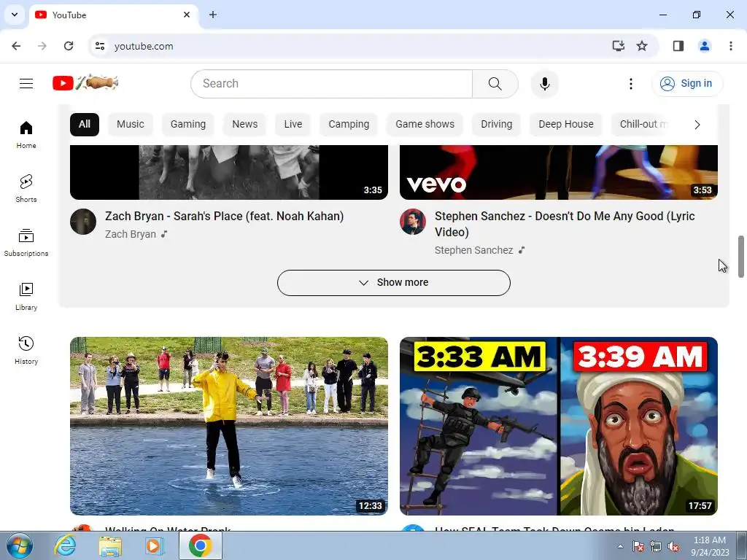The image size is (747, 560).
Task: Select the Gaming filter chip
Action: click(x=188, y=124)
